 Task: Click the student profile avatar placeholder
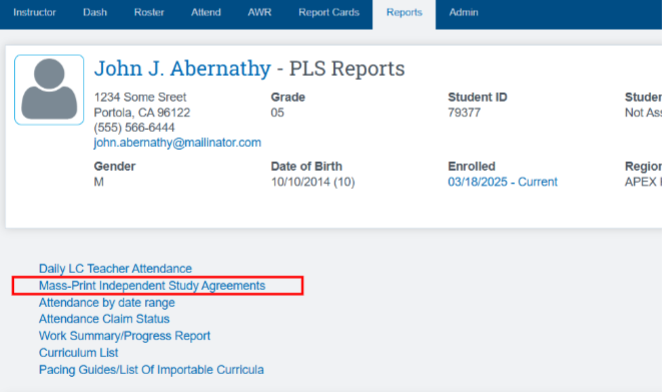(49, 90)
